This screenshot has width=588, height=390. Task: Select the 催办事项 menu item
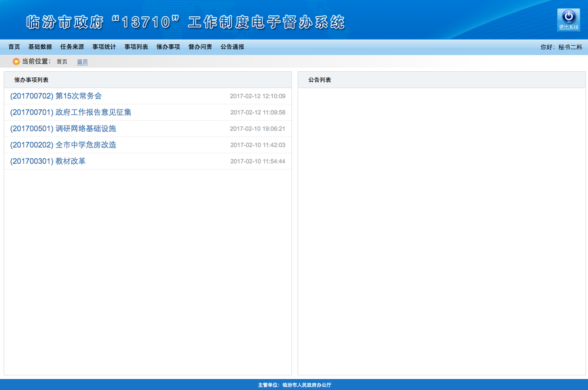click(x=168, y=47)
